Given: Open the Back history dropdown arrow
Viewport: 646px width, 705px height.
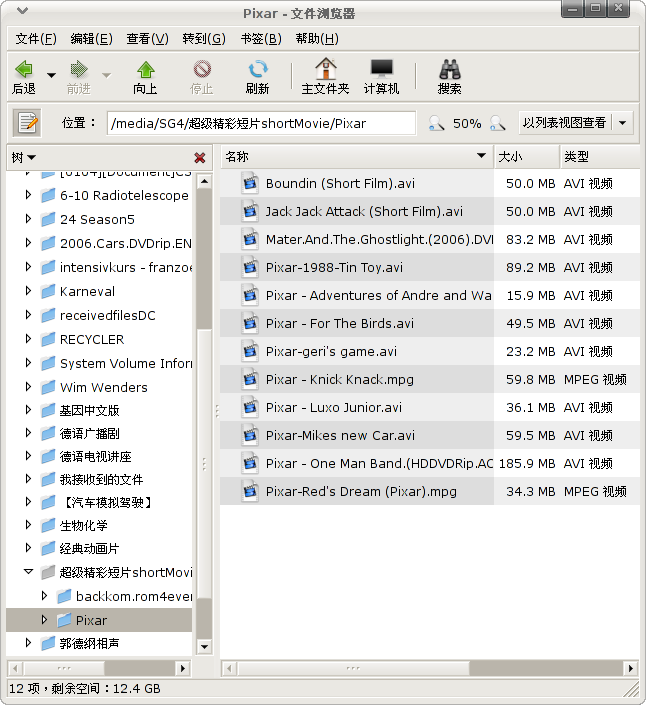Looking at the screenshot, I should coord(51,75).
